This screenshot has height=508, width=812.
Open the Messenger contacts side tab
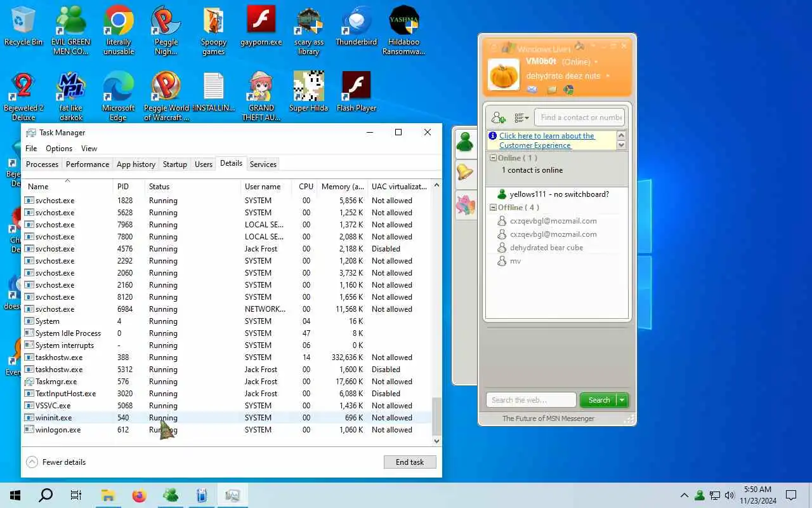point(465,141)
